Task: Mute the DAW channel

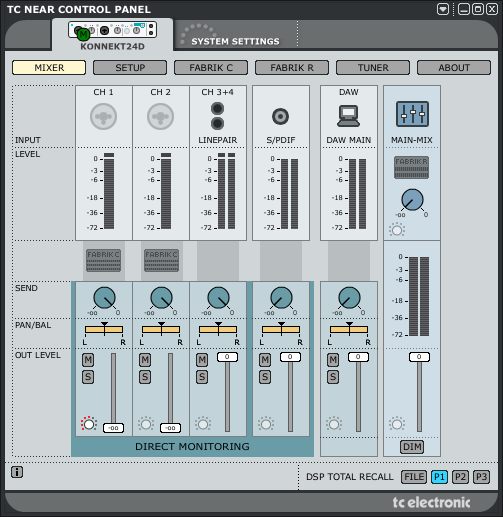Action: (x=333, y=360)
